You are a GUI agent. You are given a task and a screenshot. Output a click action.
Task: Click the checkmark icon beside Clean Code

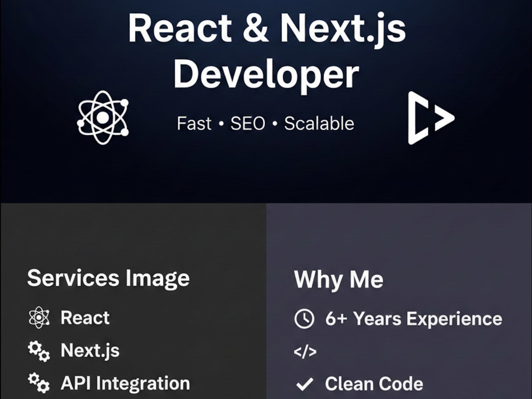(x=304, y=384)
